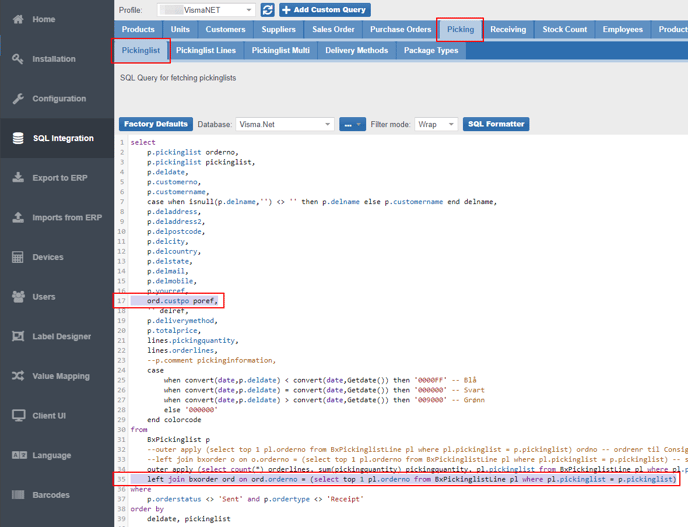Click the SQL Formatter button
Image resolution: width=688 pixels, height=527 pixels.
496,124
